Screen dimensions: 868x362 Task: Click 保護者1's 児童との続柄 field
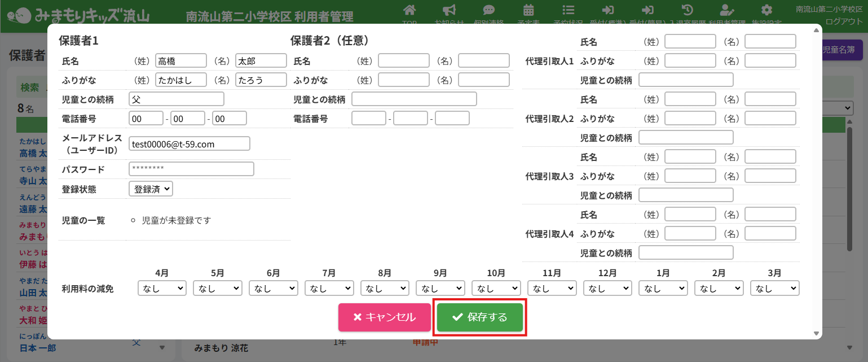coord(177,99)
